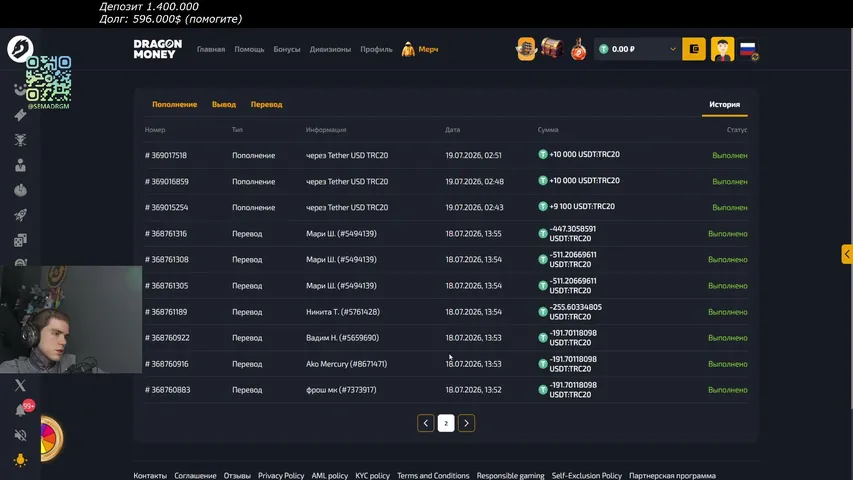This screenshot has width=853, height=480.
Task: Select transaction # 369015254
Action: tap(166, 207)
